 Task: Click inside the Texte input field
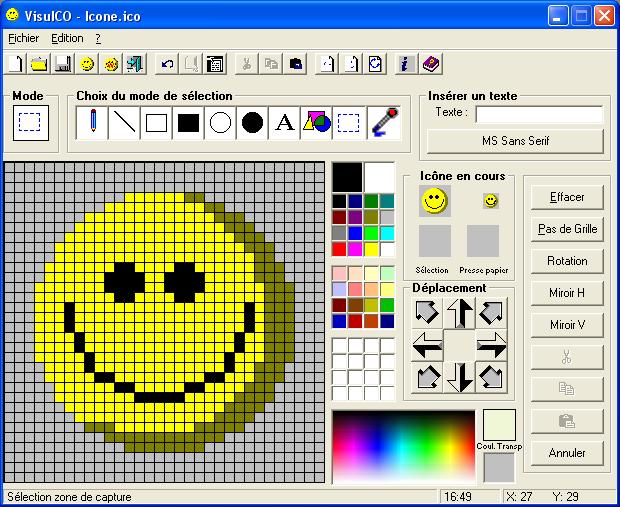click(538, 114)
